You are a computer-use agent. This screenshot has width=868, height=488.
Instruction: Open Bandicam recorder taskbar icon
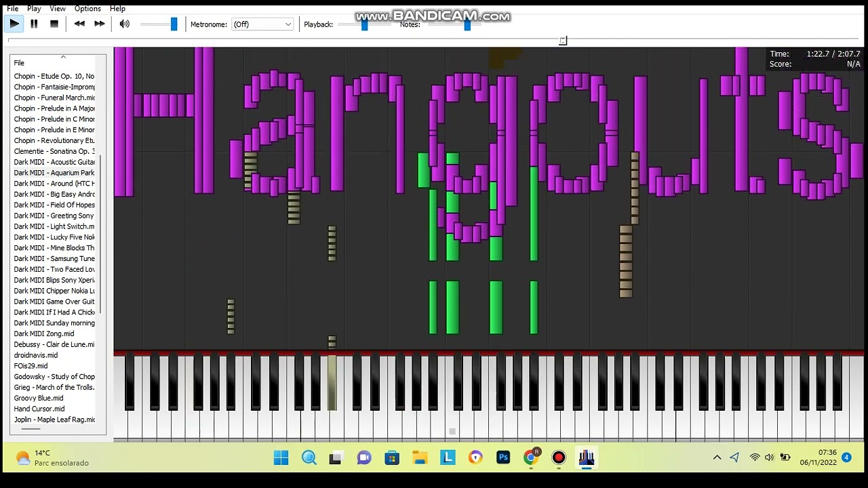coord(559,458)
